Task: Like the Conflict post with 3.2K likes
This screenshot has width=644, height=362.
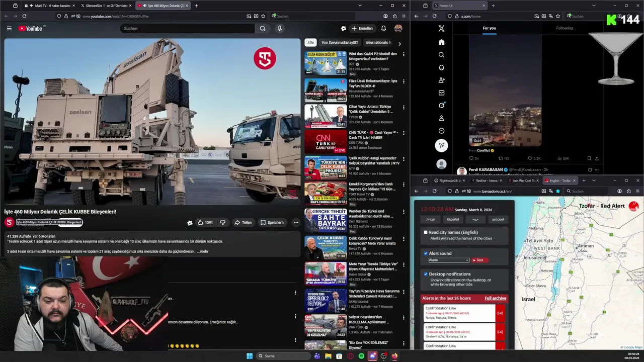Action: point(534,158)
